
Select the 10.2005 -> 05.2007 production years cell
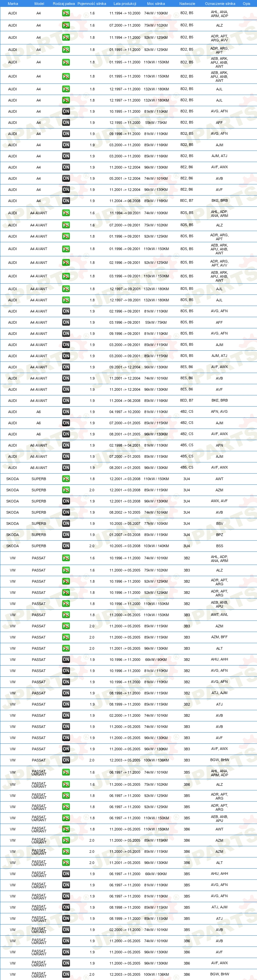125,524
